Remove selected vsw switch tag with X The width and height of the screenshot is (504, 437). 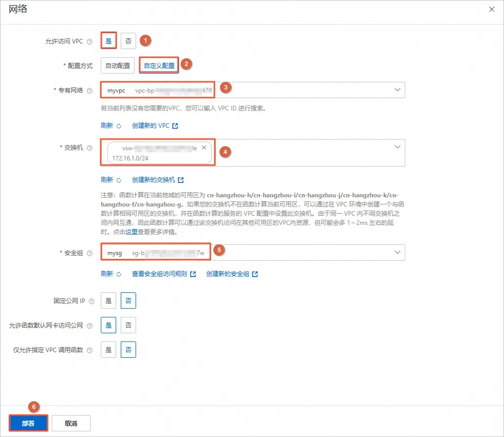[x=204, y=148]
